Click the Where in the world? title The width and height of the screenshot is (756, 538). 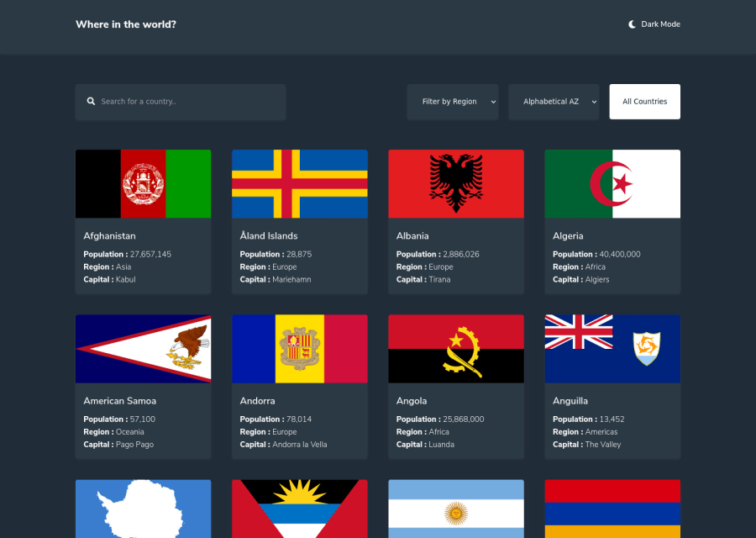126,24
